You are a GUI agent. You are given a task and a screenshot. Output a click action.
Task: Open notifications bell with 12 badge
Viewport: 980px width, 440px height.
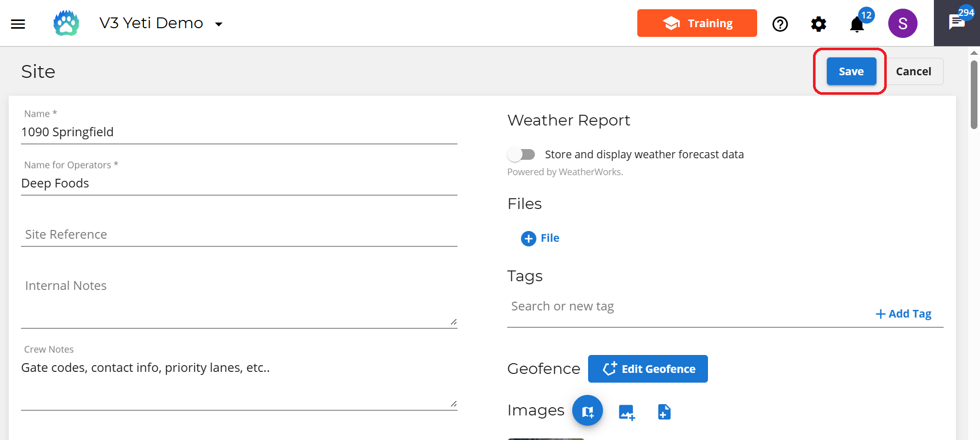tap(857, 24)
